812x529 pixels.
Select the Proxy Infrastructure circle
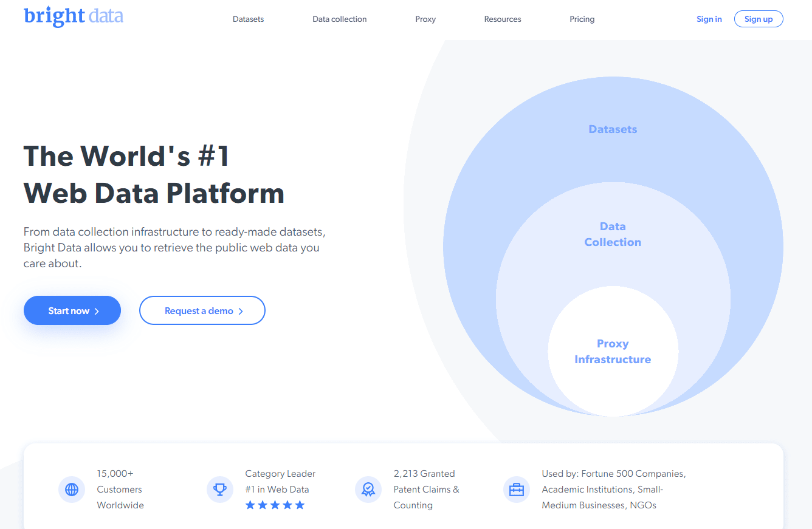pos(613,351)
